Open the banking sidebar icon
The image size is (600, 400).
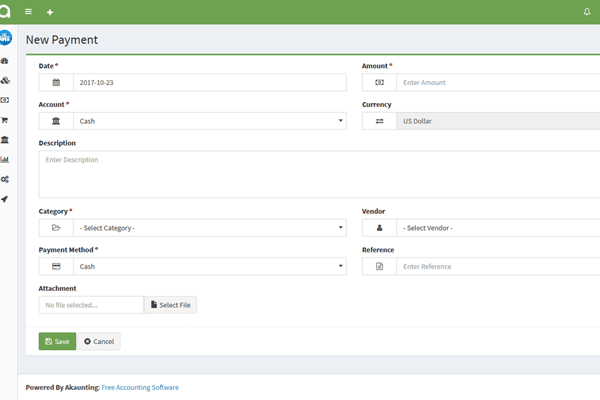pos(5,140)
